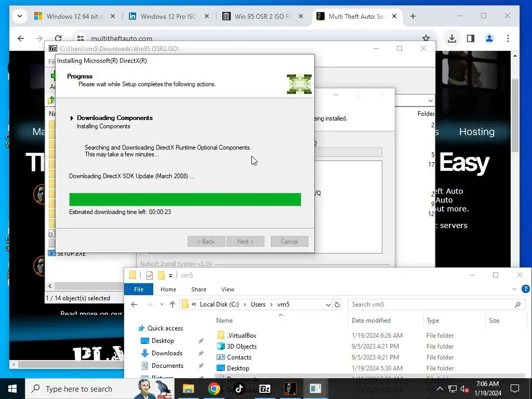The image size is (532, 399).
Task: Open 7-Zip from the taskbar
Action: (264, 389)
